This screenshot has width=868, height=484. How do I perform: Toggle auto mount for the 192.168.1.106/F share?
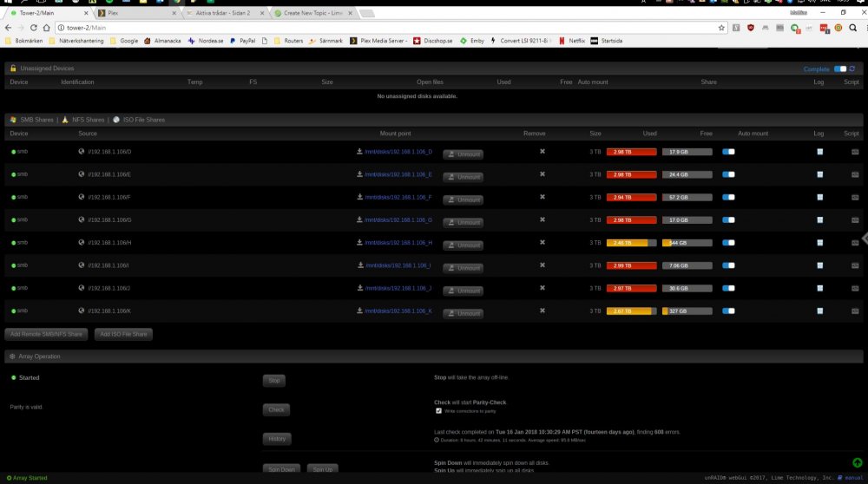(x=728, y=197)
